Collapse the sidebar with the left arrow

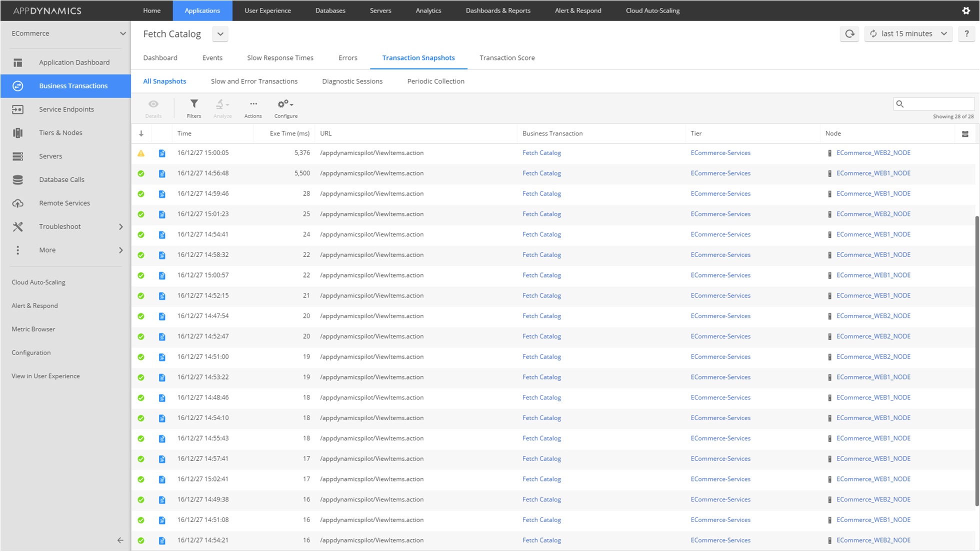120,540
